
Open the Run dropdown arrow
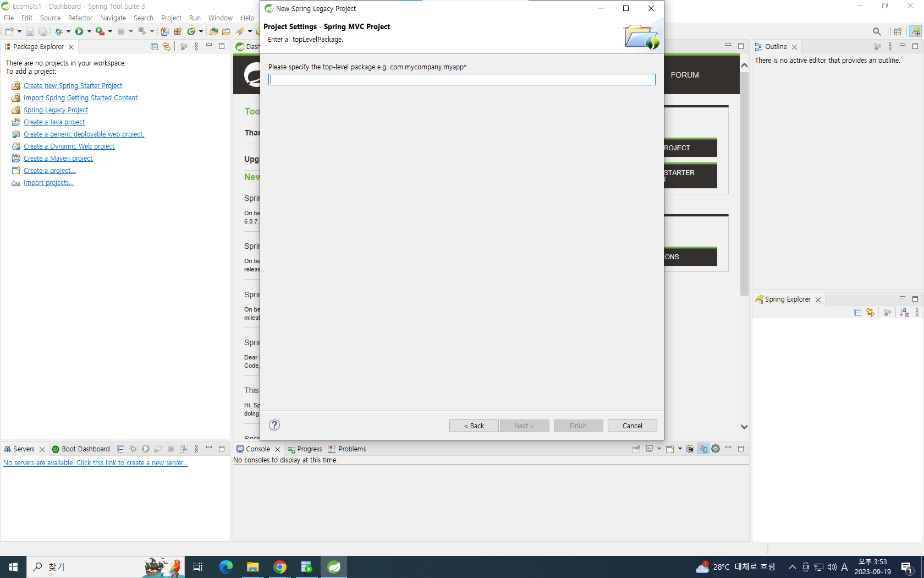(89, 31)
